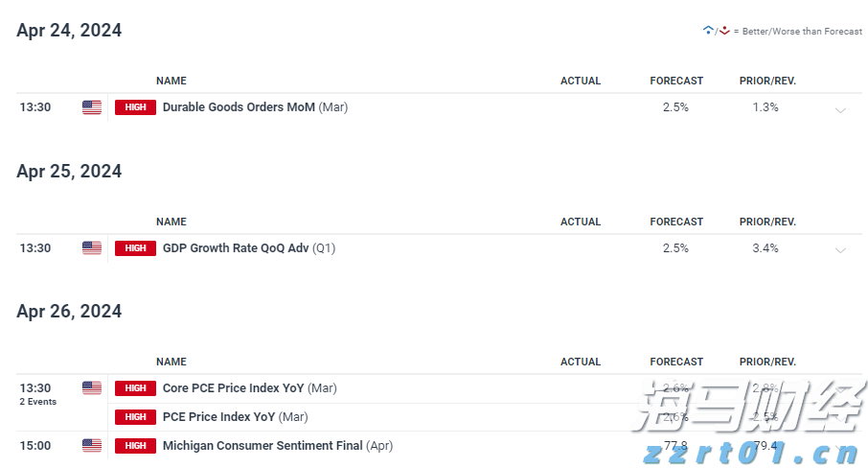Open the Core PCE Price Index YoY event
Image resolution: width=868 pixels, height=468 pixels.
click(234, 388)
